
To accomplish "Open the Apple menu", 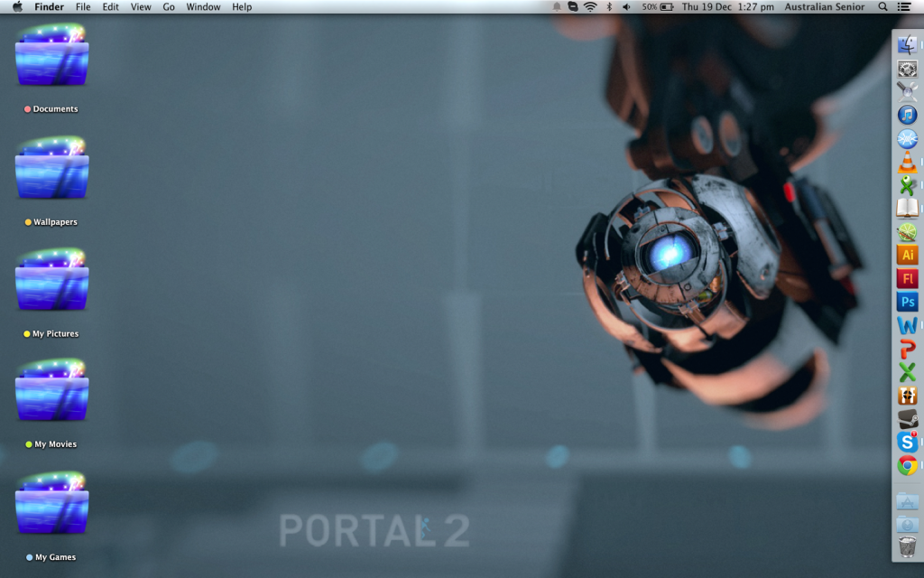I will click(x=18, y=7).
